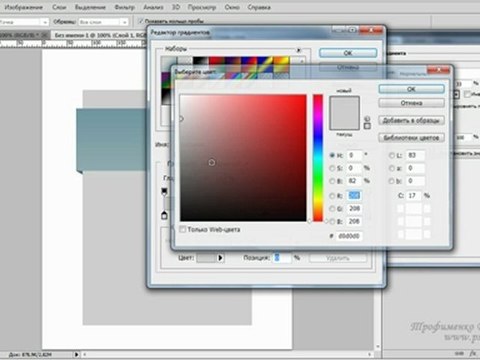The height and width of the screenshot is (360, 480).
Task: Open the dropdown in the background layer style dialog
Action: tap(456, 94)
